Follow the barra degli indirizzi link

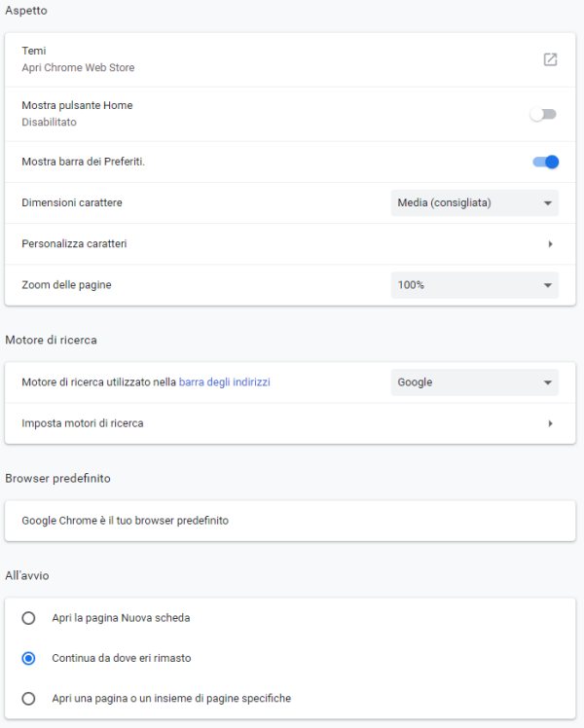(224, 382)
